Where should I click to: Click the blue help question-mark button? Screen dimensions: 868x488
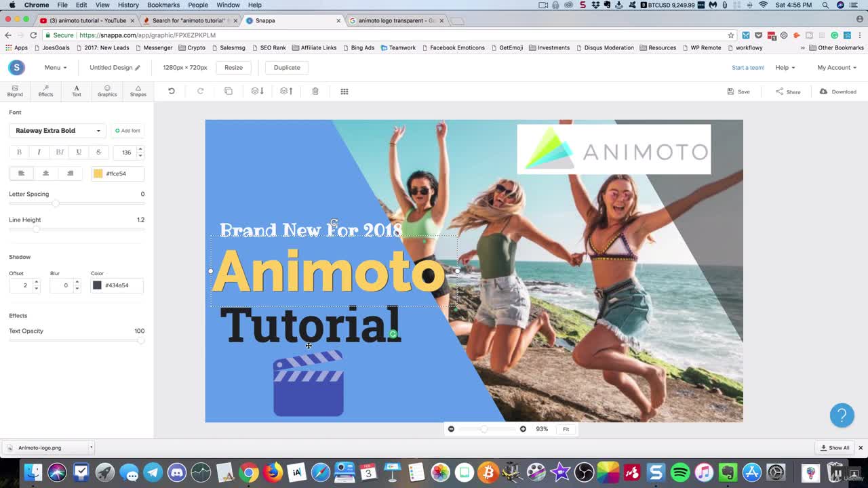click(x=842, y=415)
